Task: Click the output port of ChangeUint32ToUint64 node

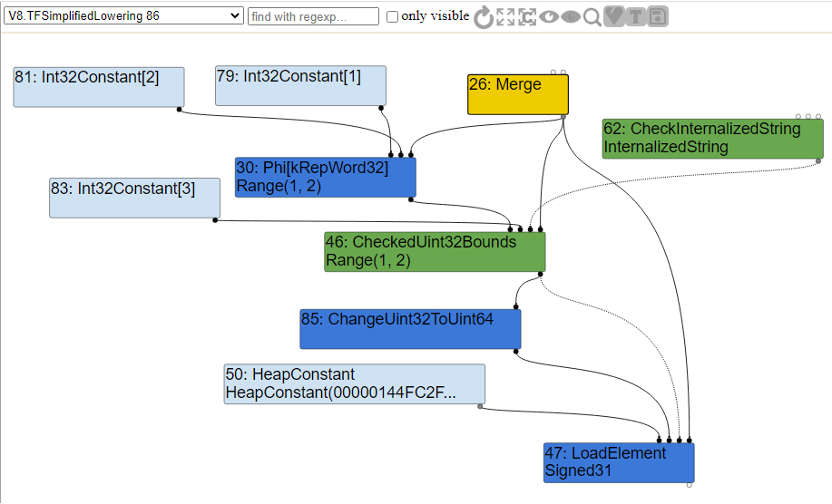Action: [x=515, y=351]
